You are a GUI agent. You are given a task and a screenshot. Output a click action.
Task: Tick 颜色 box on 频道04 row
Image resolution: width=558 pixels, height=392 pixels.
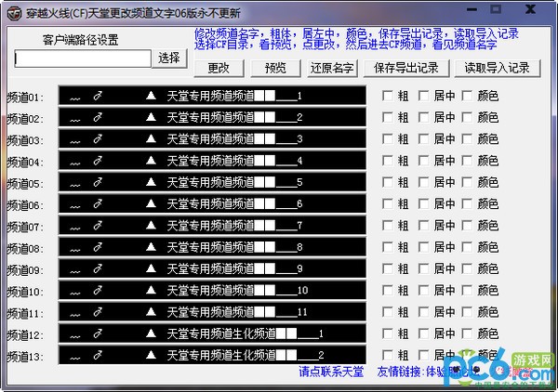point(467,161)
